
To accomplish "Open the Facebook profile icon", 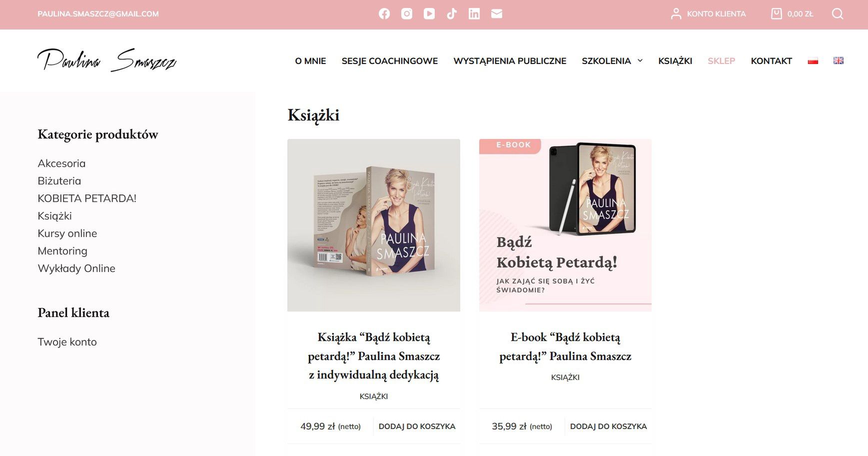I will click(x=384, y=14).
